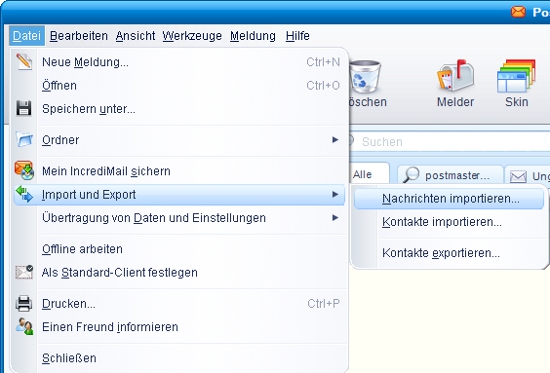
Task: Open the Werkzeuge menu
Action: coord(192,36)
